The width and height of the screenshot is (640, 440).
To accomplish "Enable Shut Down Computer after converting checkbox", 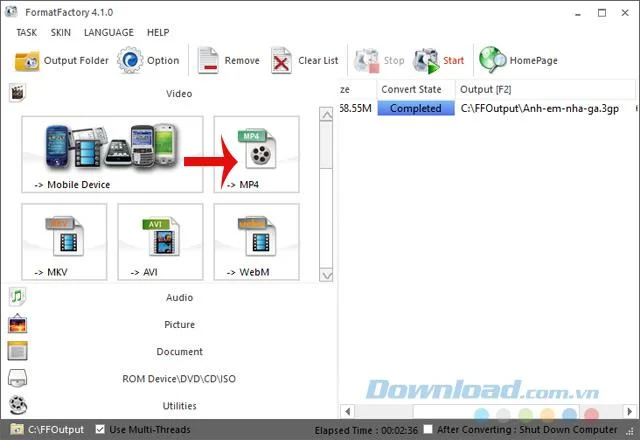I will [428, 429].
